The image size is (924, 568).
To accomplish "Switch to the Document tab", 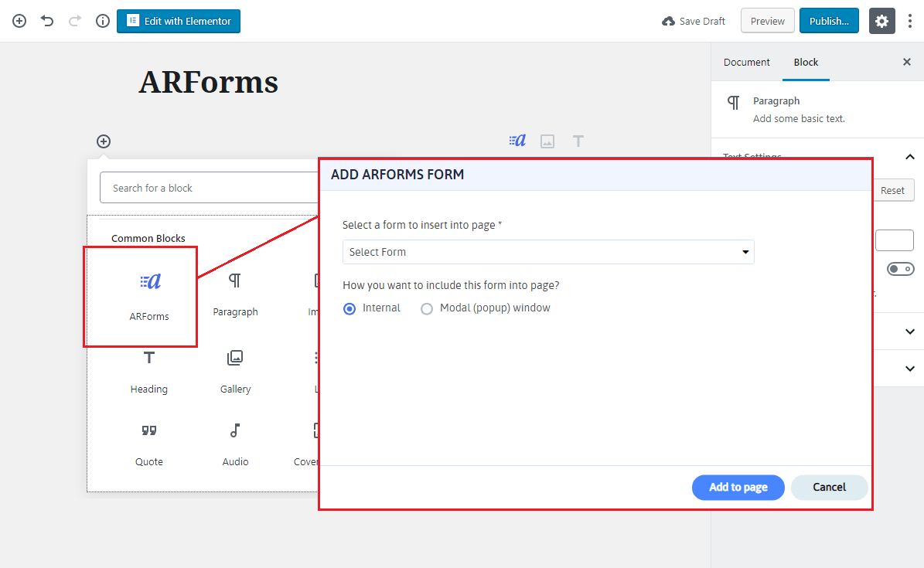I will click(746, 62).
